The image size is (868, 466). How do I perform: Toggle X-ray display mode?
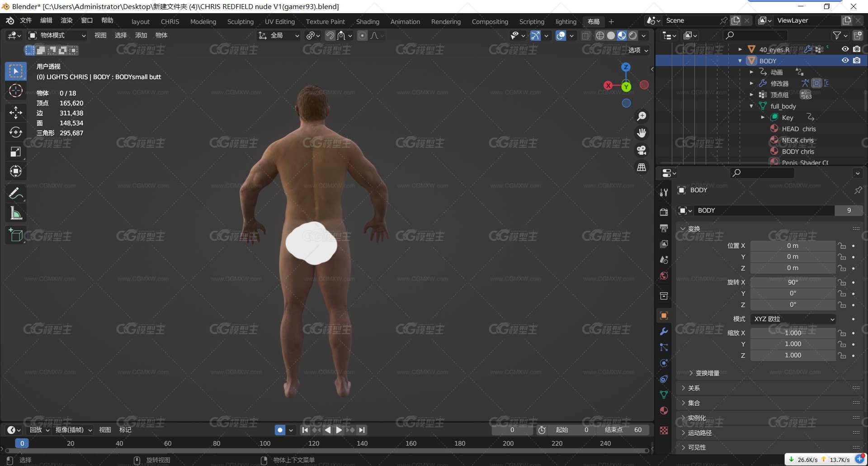click(x=586, y=35)
